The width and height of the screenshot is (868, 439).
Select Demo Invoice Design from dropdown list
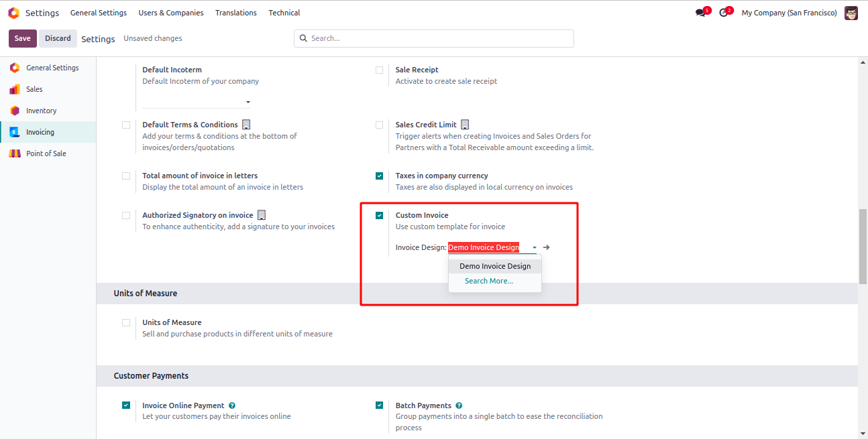click(495, 266)
